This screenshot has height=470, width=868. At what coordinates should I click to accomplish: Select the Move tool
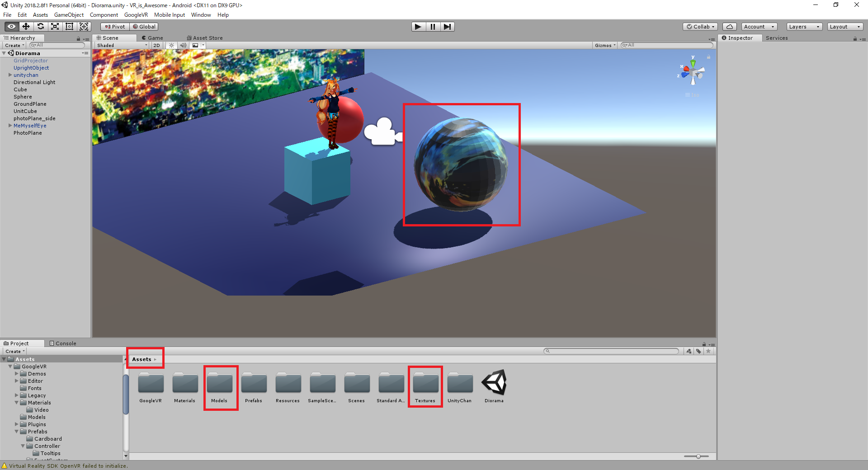[x=26, y=27]
